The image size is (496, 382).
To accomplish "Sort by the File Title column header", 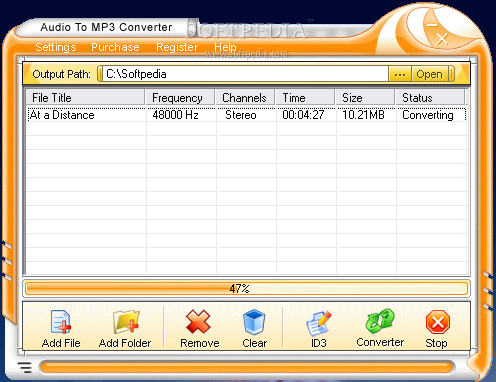I will [x=86, y=98].
